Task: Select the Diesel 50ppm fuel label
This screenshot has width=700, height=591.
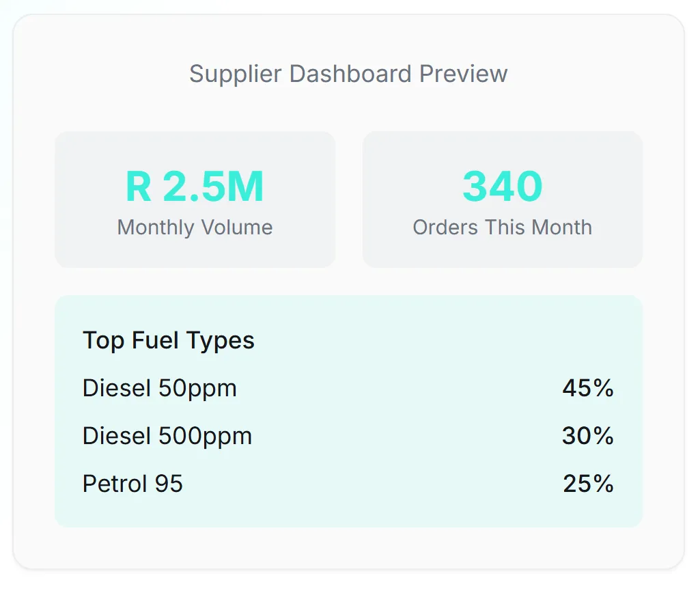Action: pyautogui.click(x=159, y=388)
